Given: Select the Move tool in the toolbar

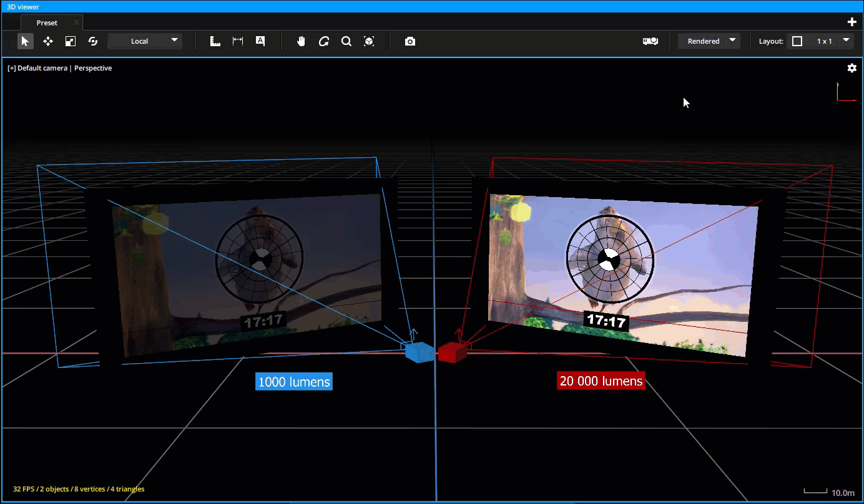Looking at the screenshot, I should 47,41.
